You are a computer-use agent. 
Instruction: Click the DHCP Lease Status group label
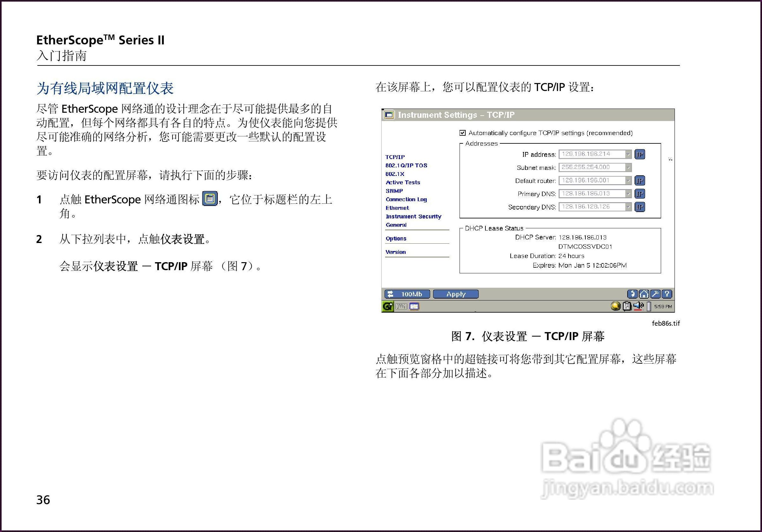click(x=494, y=228)
